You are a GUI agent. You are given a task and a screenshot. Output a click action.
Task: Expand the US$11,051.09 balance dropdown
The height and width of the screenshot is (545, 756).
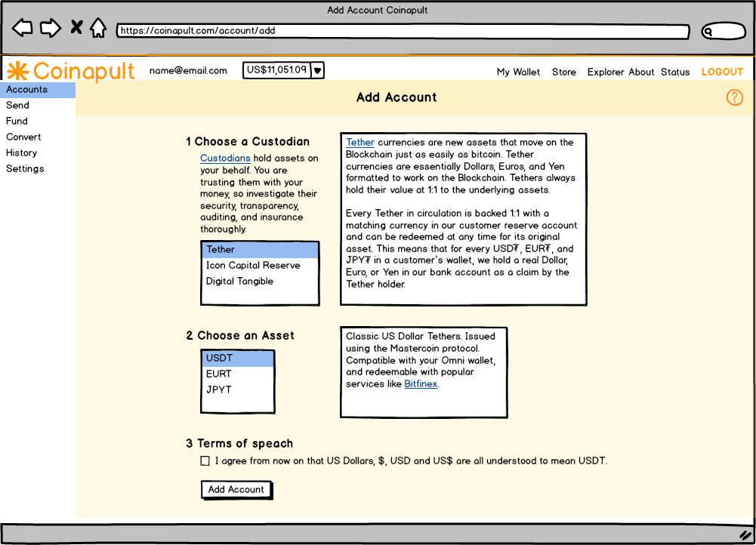[318, 70]
